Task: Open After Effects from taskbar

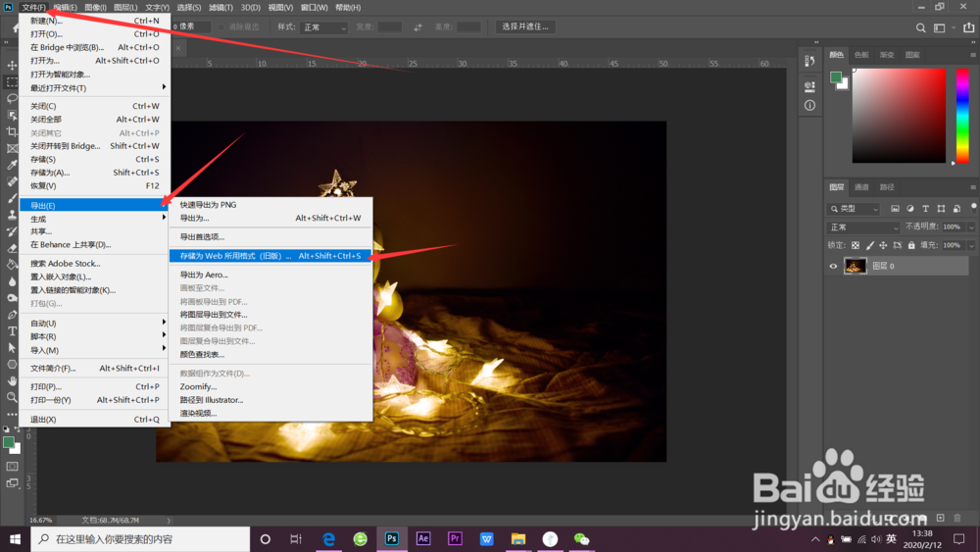Action: 423,539
